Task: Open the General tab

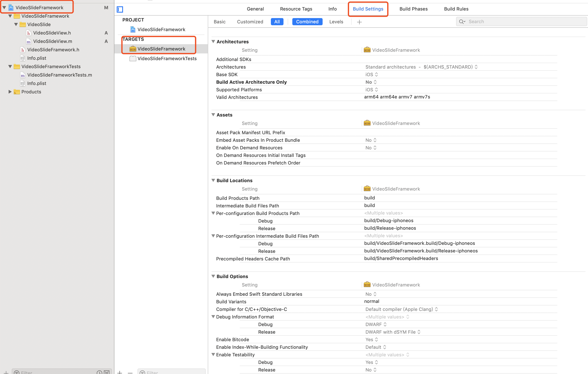Action: click(255, 9)
